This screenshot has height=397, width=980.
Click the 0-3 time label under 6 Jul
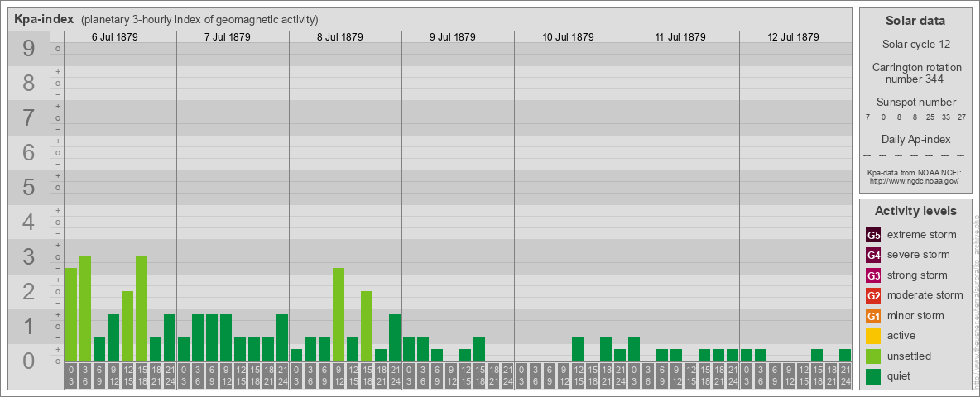pyautogui.click(x=70, y=375)
